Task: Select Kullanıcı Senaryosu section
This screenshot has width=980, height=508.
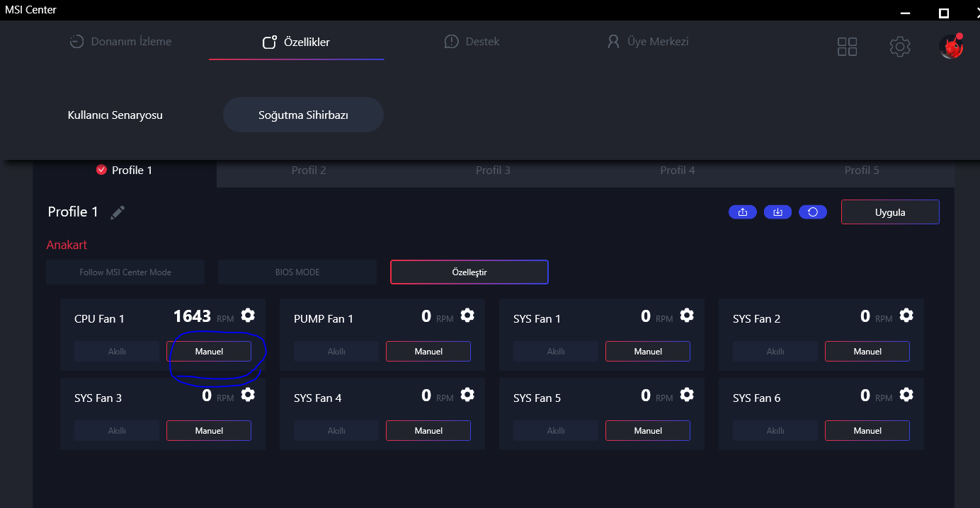Action: [x=115, y=115]
